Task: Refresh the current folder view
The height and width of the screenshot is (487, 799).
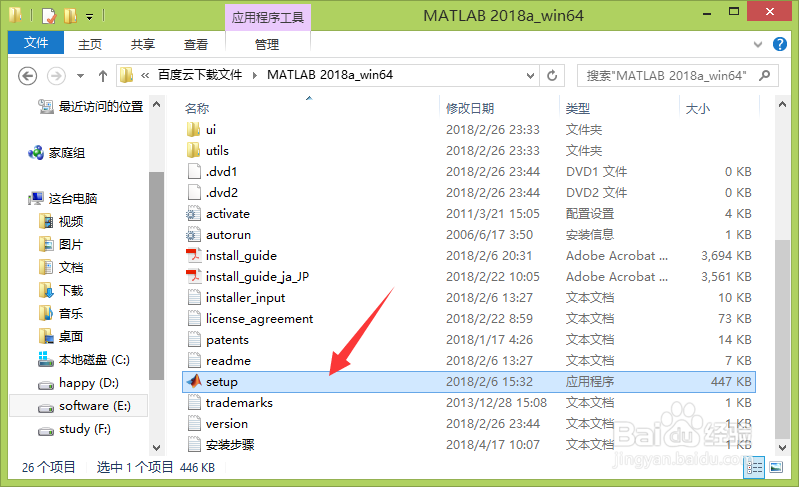Action: pyautogui.click(x=552, y=75)
